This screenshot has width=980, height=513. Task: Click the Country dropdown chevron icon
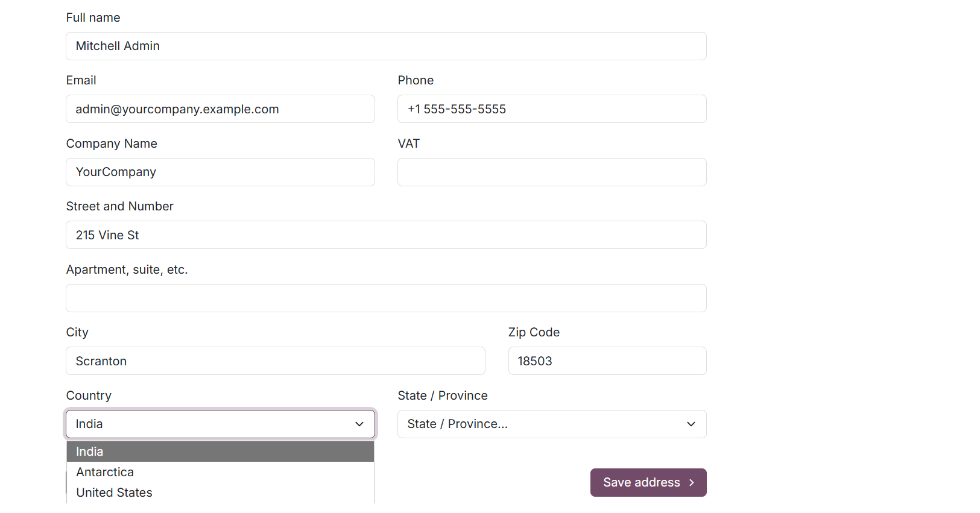(x=359, y=424)
